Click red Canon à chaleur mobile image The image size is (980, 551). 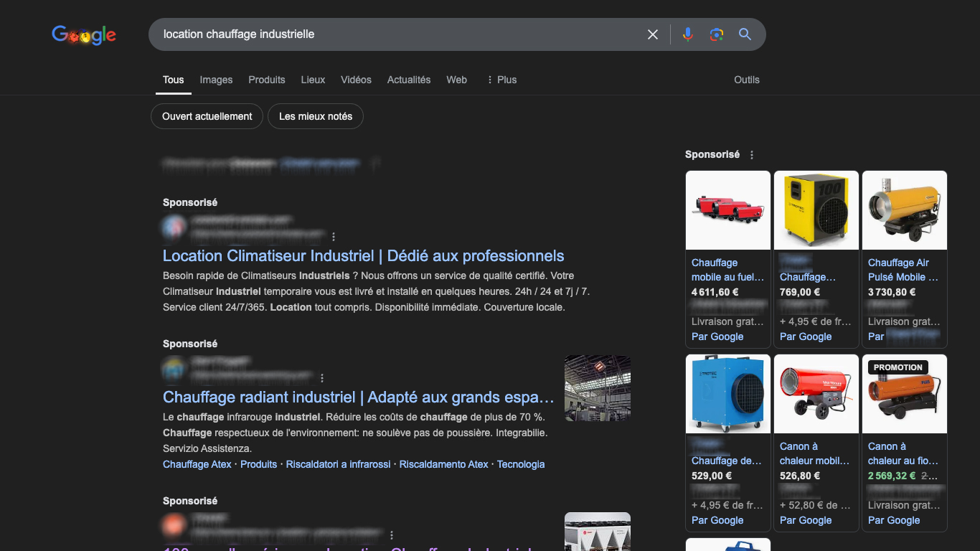click(816, 394)
